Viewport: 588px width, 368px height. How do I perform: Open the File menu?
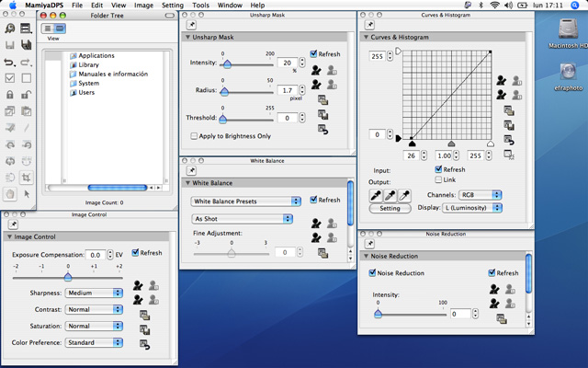77,6
